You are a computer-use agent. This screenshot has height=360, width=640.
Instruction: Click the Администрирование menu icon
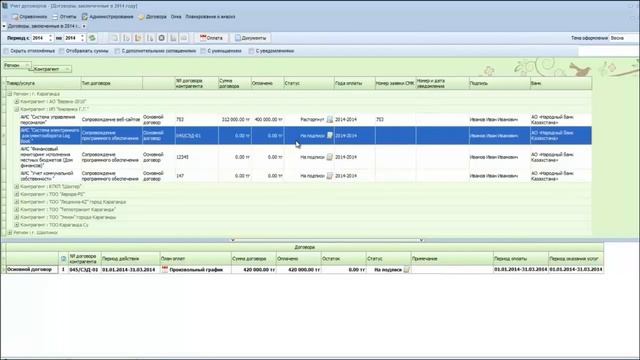tap(84, 17)
